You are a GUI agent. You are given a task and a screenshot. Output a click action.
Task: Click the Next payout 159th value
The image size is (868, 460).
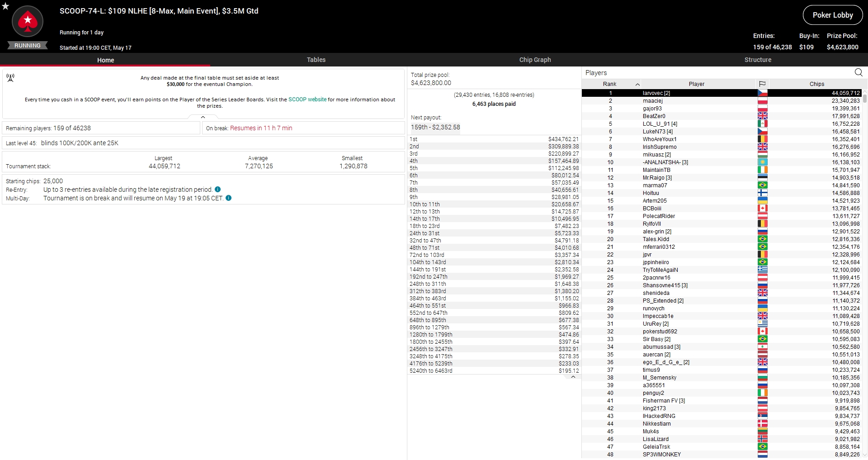(x=435, y=127)
